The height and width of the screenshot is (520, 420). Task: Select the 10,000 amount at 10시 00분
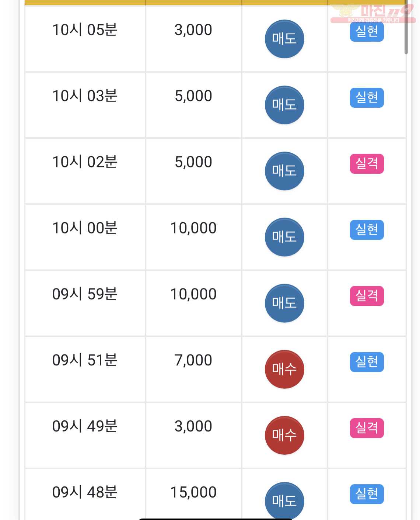[x=193, y=228]
